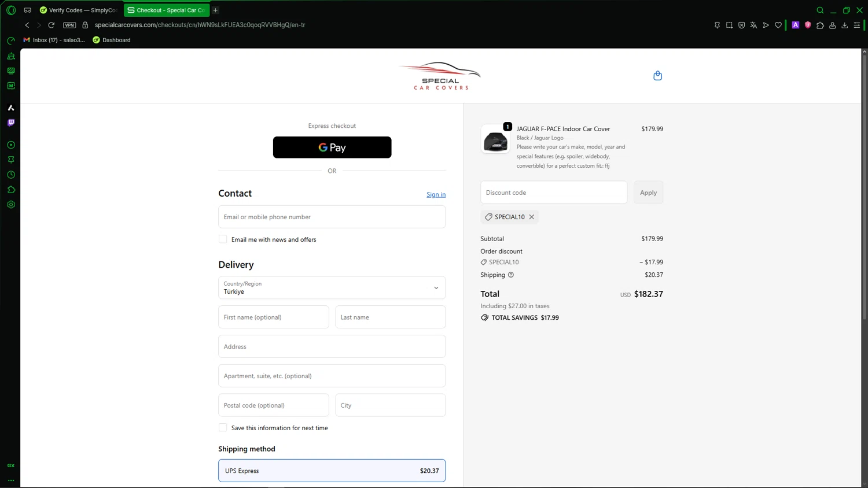Image resolution: width=868 pixels, height=488 pixels.
Task: Open the history clock icon in sidebar
Action: (x=11, y=175)
